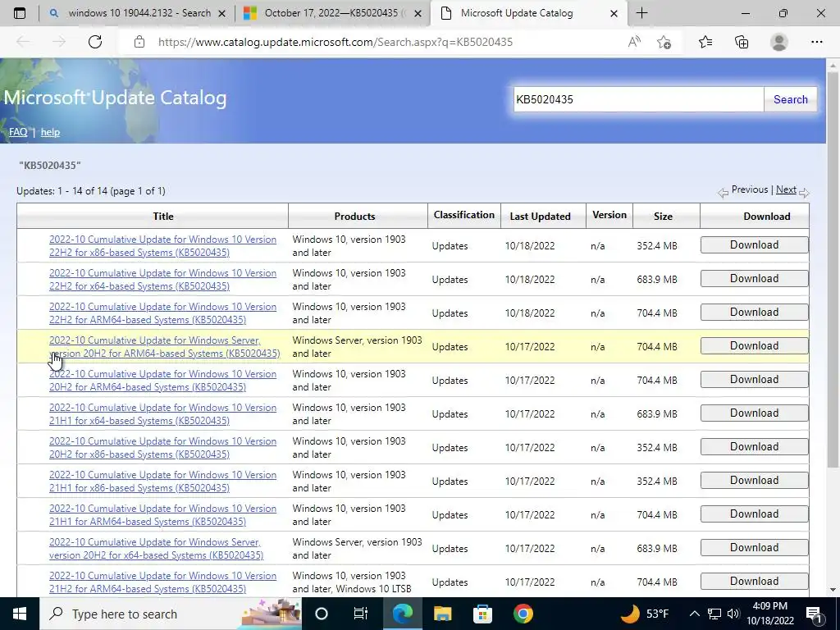Go to Next results page link

coord(786,189)
